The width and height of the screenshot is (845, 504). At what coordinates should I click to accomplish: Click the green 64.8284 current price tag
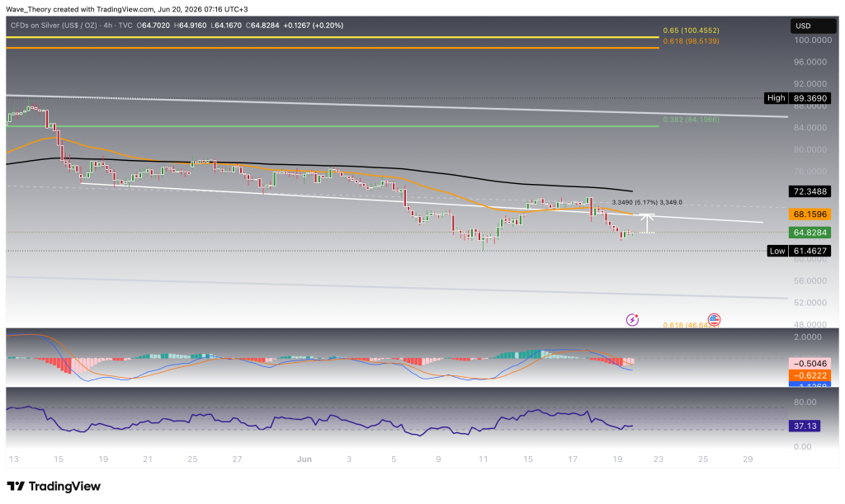point(810,233)
